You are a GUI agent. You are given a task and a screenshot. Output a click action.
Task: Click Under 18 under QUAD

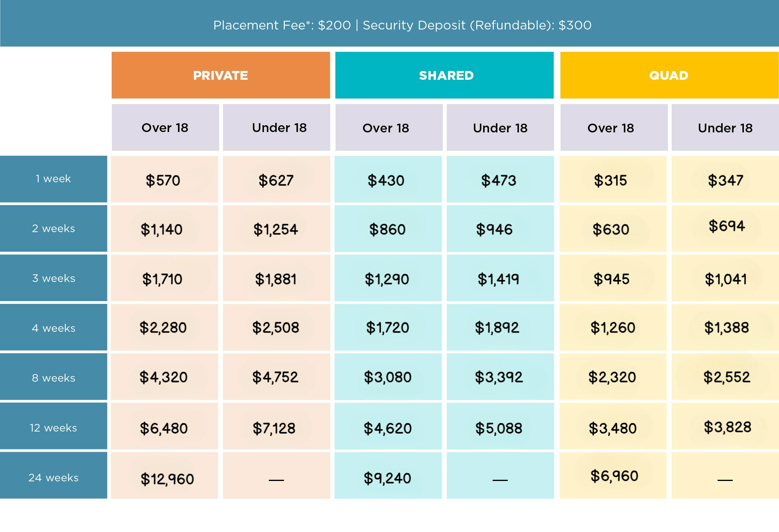(x=725, y=128)
